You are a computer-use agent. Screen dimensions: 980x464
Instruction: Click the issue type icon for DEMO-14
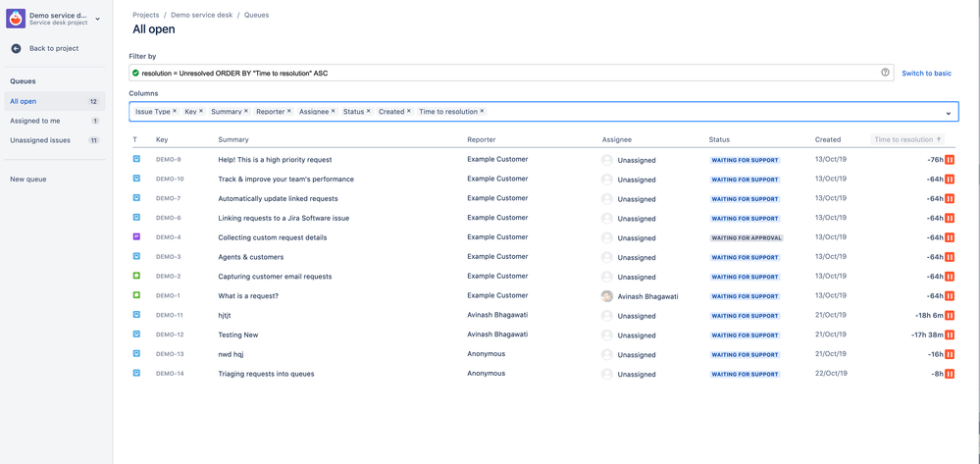point(136,373)
